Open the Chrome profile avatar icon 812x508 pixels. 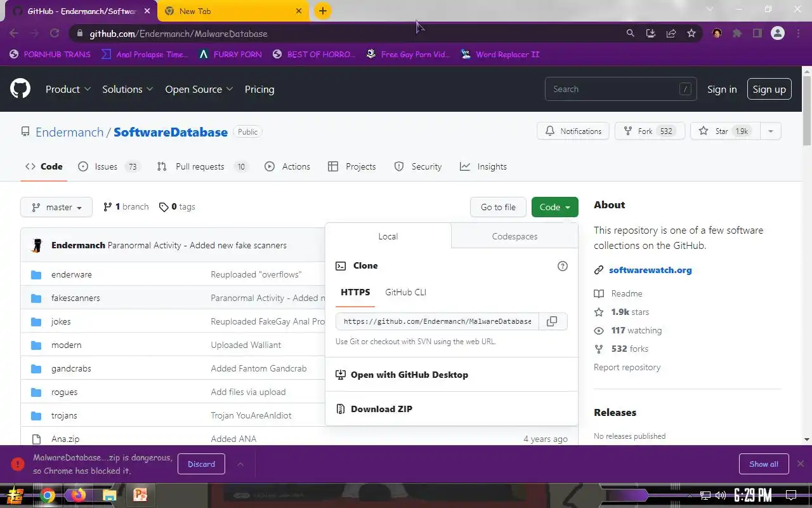click(x=778, y=33)
